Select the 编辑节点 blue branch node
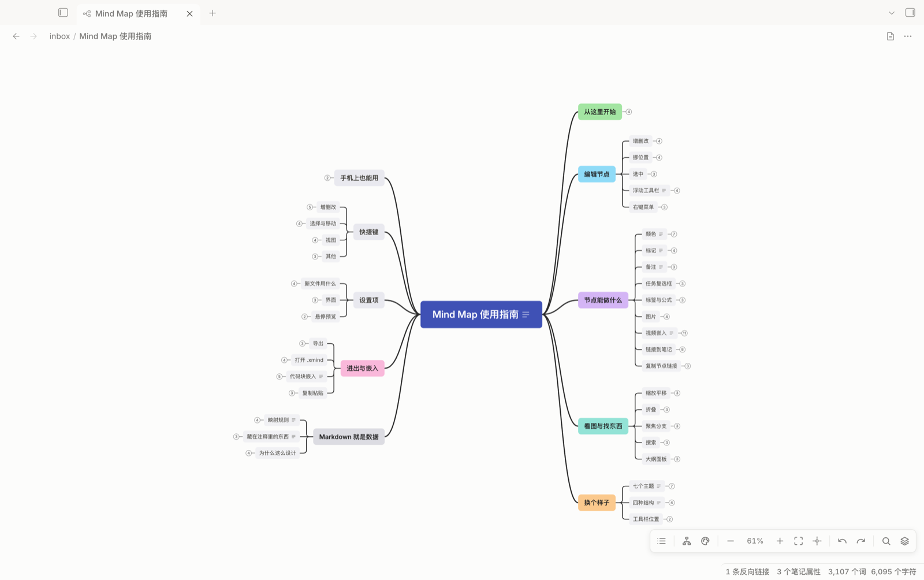Viewport: 924px width, 580px height. coord(597,174)
